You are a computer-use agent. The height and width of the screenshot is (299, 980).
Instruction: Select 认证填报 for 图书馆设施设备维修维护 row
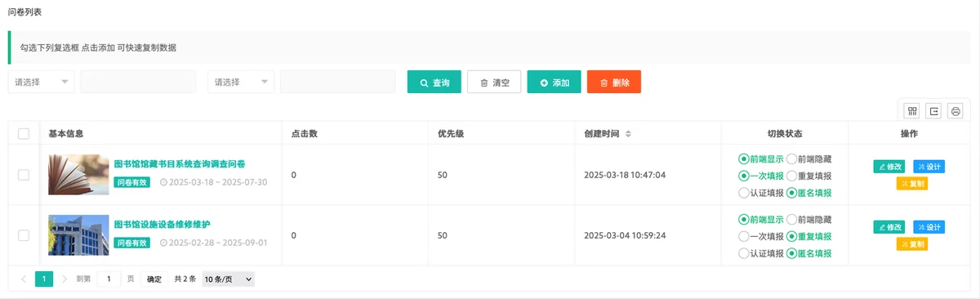[761, 253]
